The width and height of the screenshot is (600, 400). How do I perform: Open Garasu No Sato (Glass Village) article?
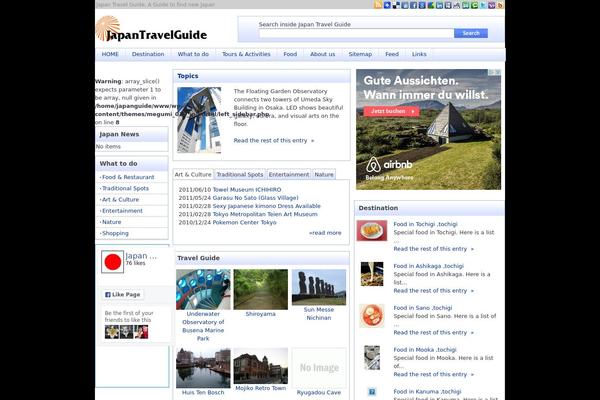click(x=255, y=198)
